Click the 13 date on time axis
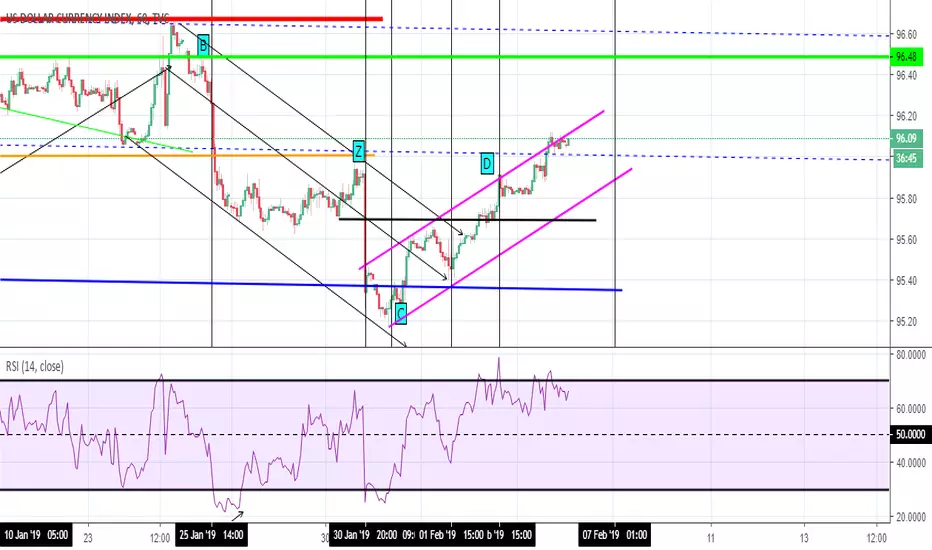This screenshot has width=932, height=550. point(804,538)
